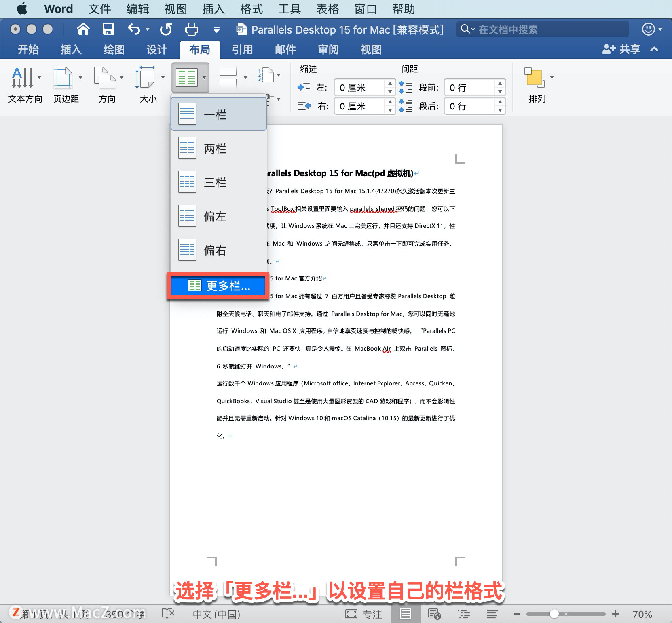Open the 设计 ribbon tab
The image size is (672, 623).
157,50
